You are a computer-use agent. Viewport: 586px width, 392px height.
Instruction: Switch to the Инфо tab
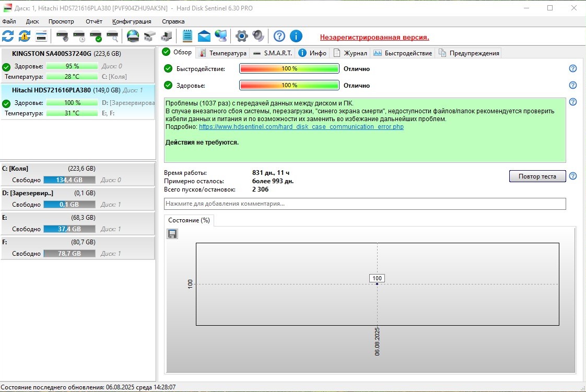pos(312,53)
